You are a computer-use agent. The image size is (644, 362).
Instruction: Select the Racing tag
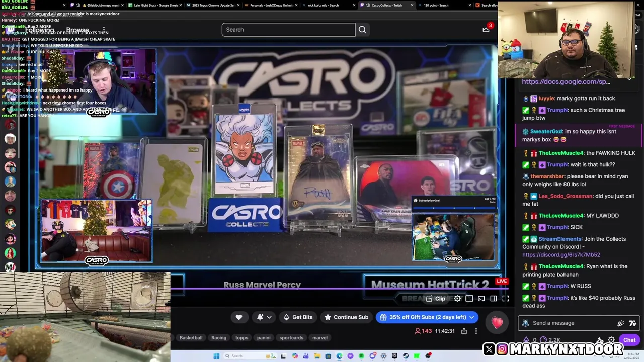[219, 338]
